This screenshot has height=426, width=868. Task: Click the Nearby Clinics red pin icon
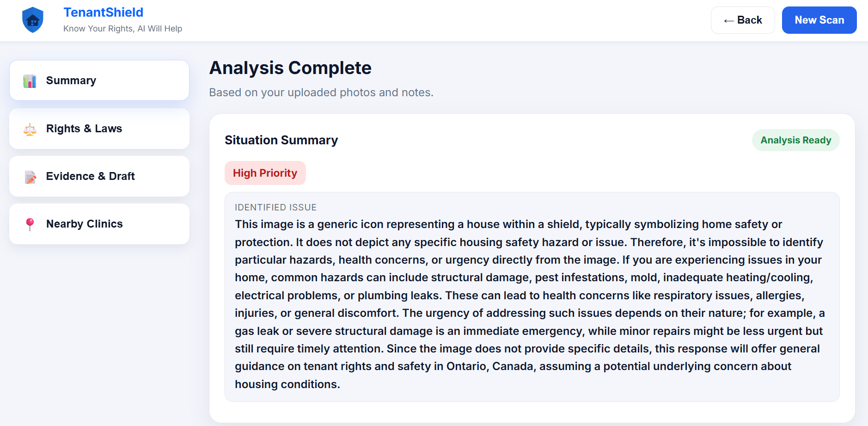point(30,224)
